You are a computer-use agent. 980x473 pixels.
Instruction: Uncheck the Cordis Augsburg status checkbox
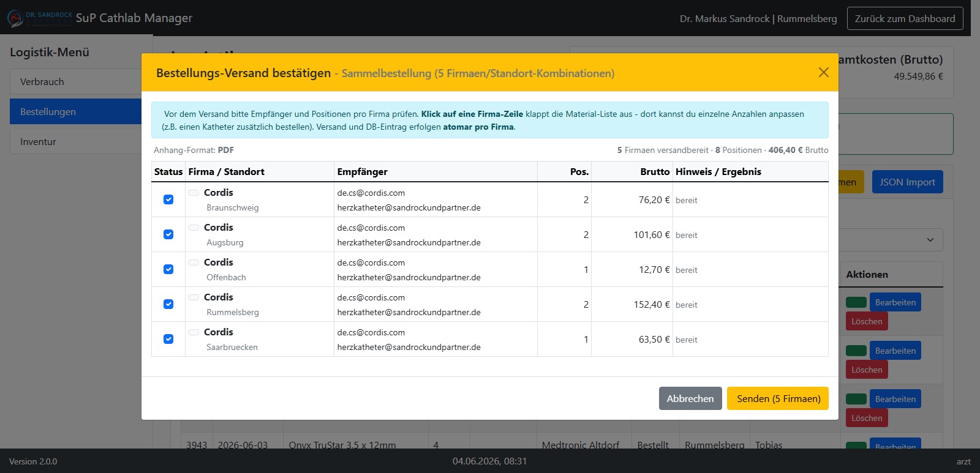[168, 234]
